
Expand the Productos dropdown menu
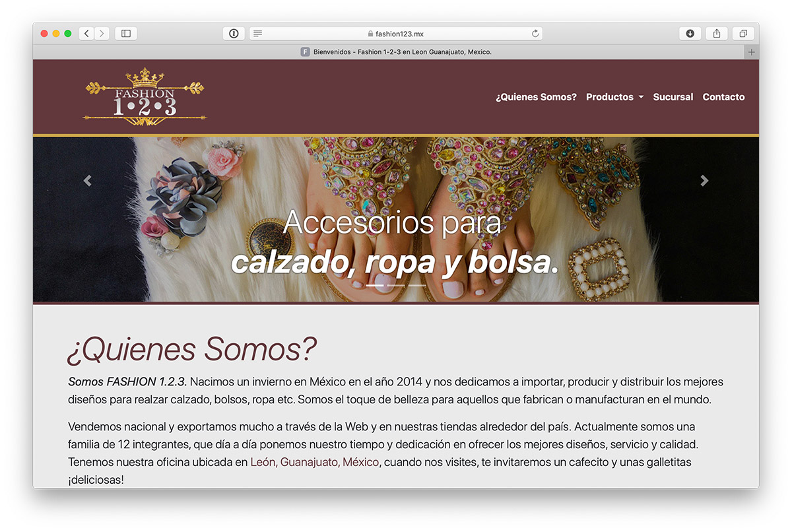click(x=614, y=97)
